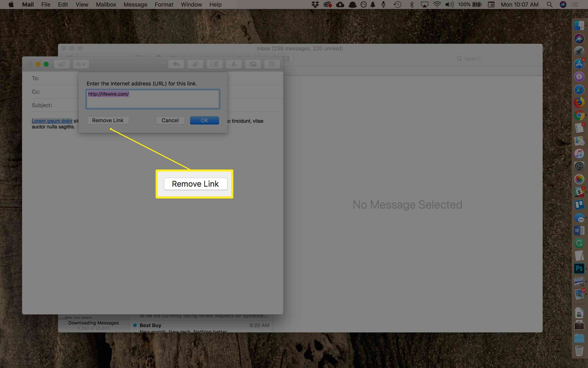Open the Help menu
This screenshot has height=368, width=588.
point(215,4)
